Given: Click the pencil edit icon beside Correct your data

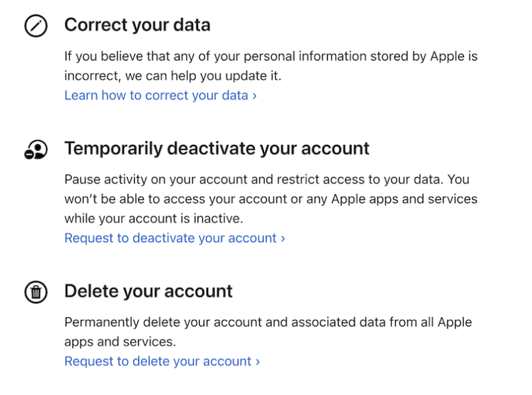Looking at the screenshot, I should (x=36, y=25).
